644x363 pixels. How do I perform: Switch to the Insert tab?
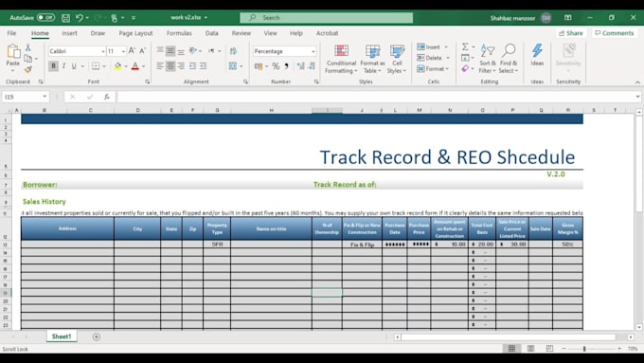(x=69, y=33)
